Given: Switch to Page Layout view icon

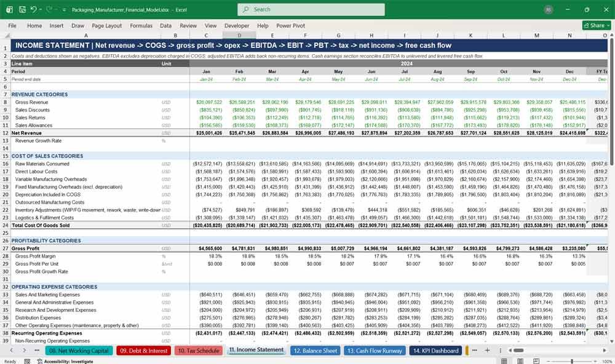Looking at the screenshot, I should click(520, 361).
